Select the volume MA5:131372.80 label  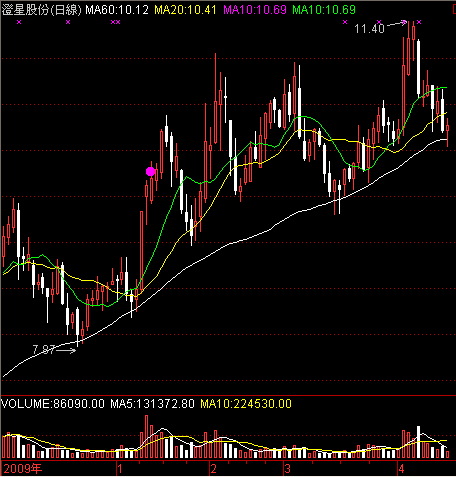click(152, 404)
